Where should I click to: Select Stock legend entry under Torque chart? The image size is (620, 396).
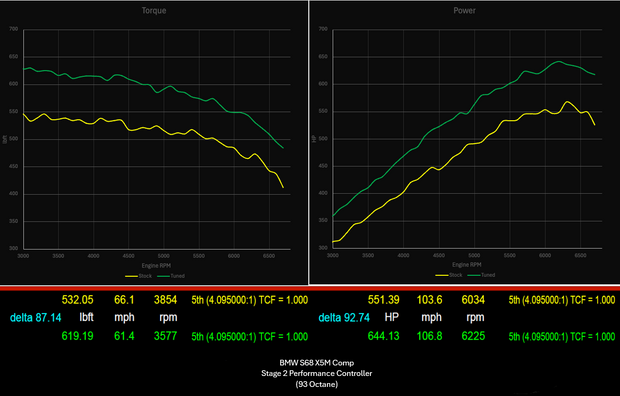click(x=138, y=276)
